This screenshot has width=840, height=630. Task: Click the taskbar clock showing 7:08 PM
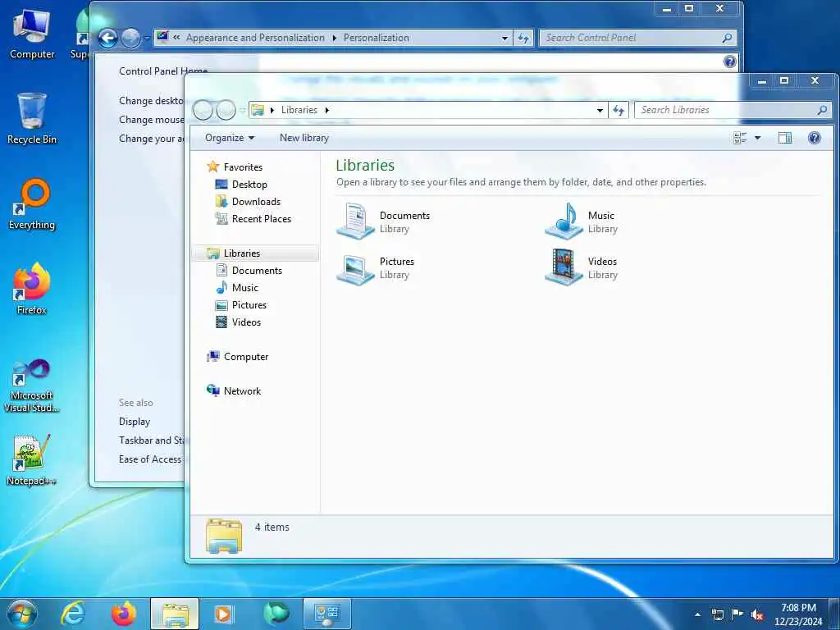click(x=798, y=614)
